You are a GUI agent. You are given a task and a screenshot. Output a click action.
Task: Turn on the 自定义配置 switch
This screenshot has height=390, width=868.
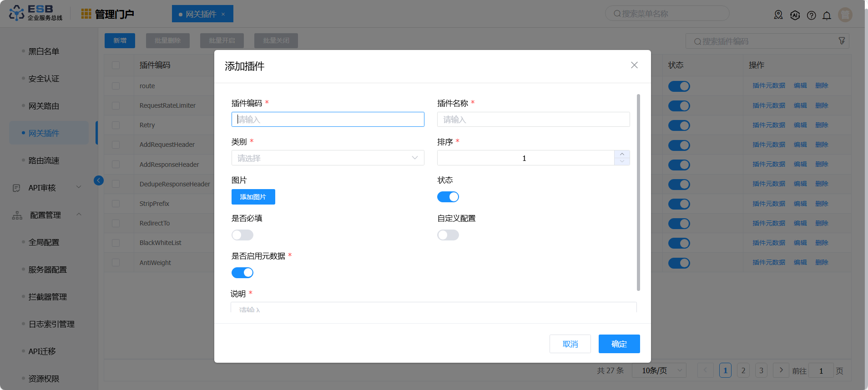(x=448, y=235)
